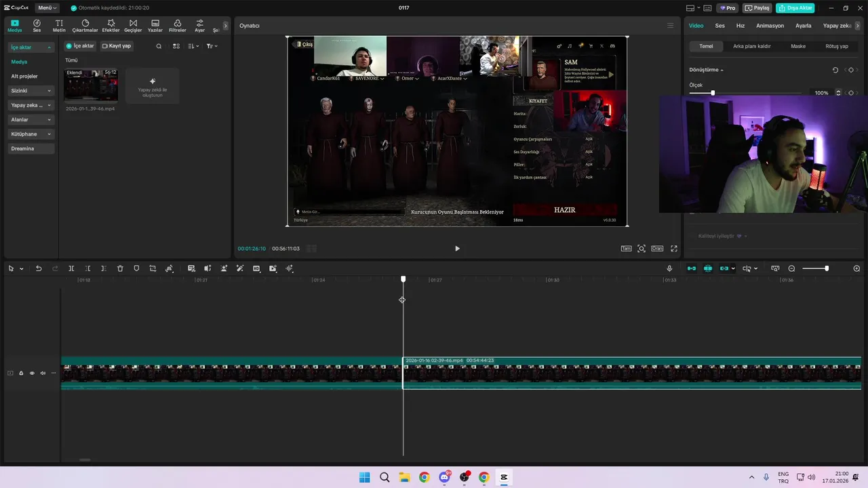868x488 pixels.
Task: Click the Ölçek scale slider handle
Action: [x=713, y=93]
